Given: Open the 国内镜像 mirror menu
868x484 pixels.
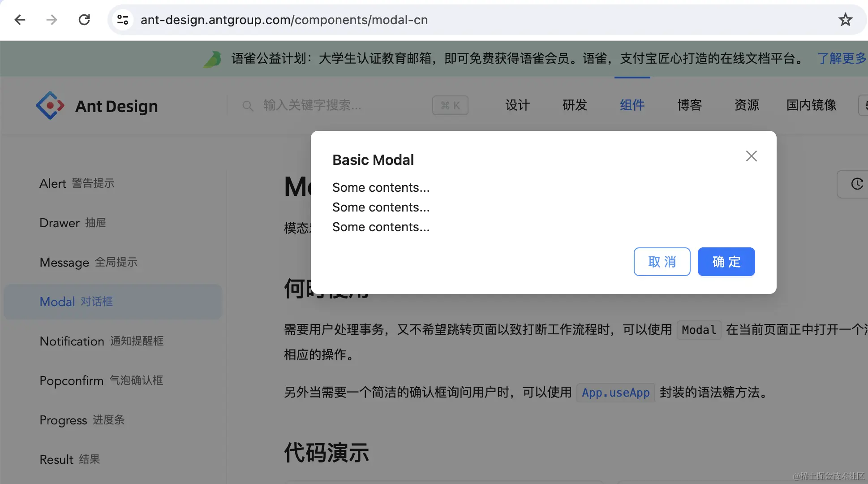Looking at the screenshot, I should click(x=811, y=105).
